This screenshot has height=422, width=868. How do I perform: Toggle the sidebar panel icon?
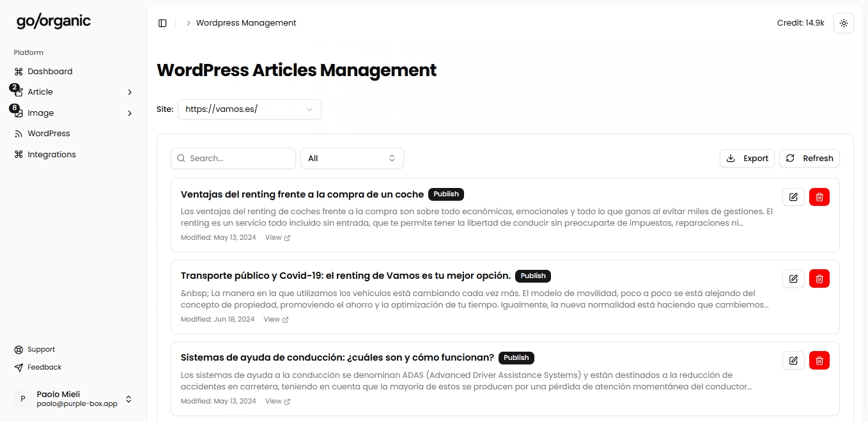pos(162,23)
